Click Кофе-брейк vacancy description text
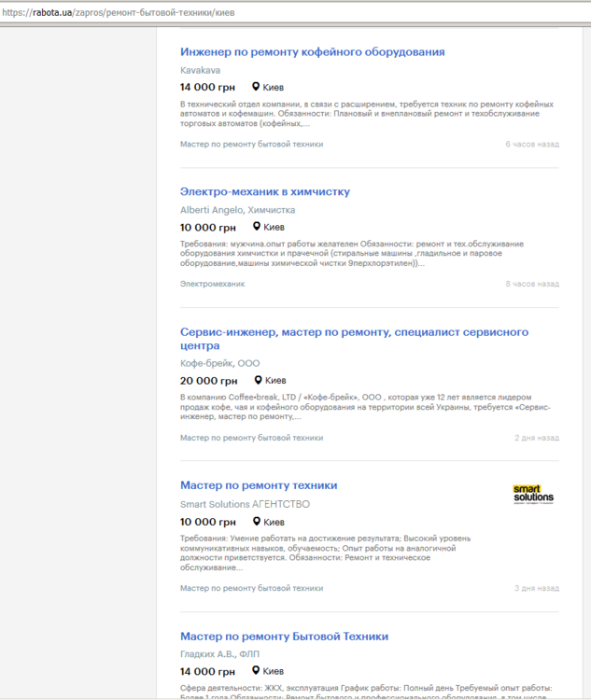Image resolution: width=591 pixels, height=700 pixels. click(x=365, y=407)
